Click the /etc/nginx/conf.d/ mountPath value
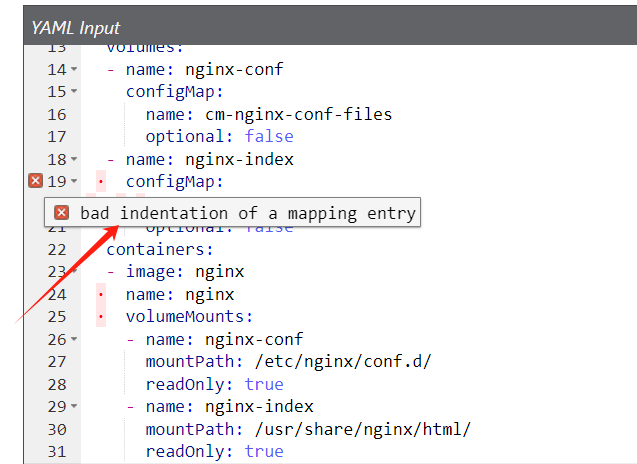 click(341, 361)
